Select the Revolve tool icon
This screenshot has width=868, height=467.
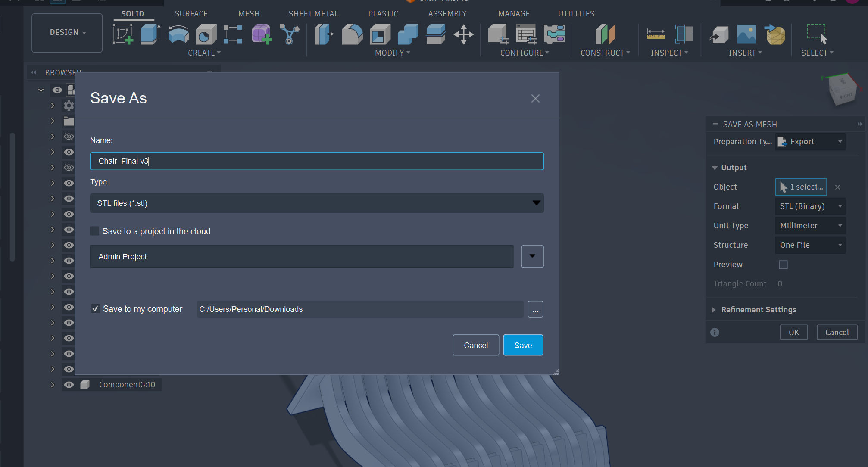[x=178, y=34]
